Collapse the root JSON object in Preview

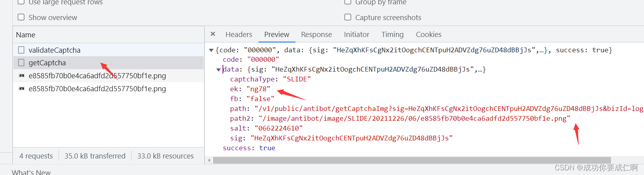tap(211, 50)
